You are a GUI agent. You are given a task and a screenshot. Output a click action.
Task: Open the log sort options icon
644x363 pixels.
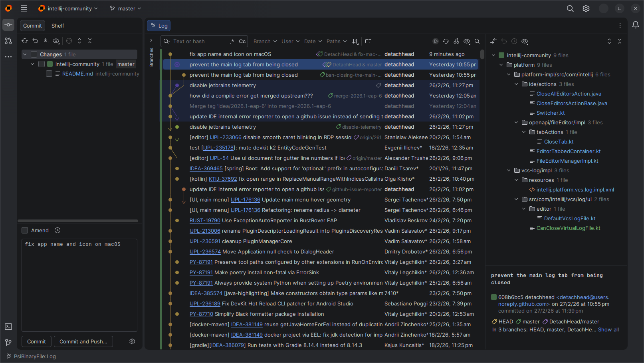[355, 41]
